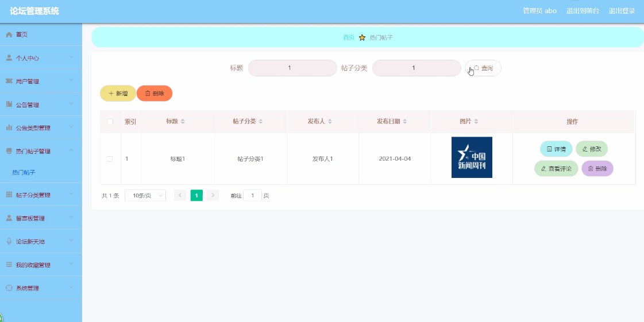Click the grid icon next to 帖子分类管理
This screenshot has width=644, height=322.
click(9, 195)
